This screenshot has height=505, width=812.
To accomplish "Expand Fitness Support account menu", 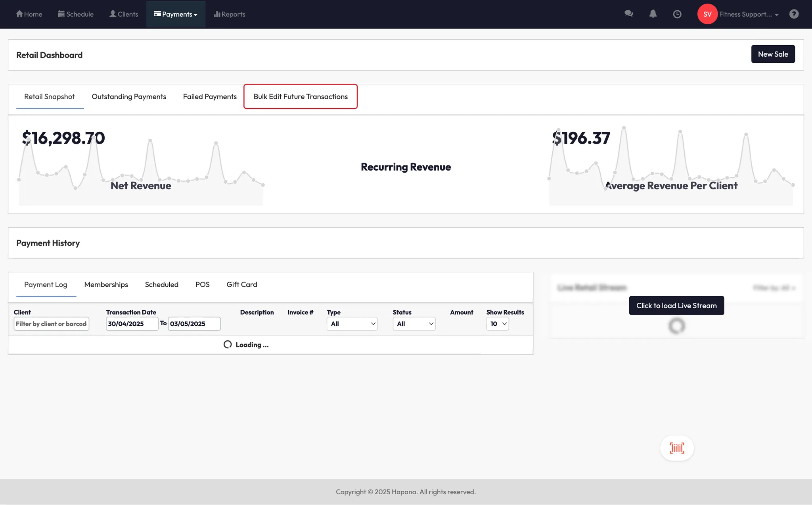I will (749, 14).
